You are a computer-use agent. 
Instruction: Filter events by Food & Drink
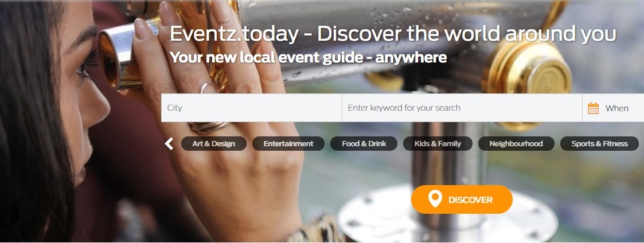[x=364, y=144]
